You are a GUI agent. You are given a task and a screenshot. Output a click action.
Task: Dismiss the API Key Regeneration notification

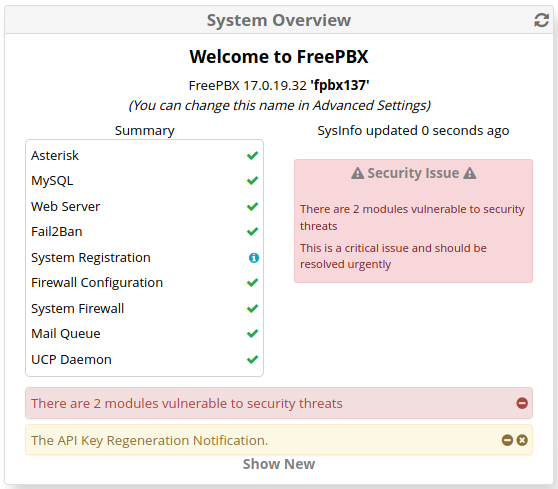(522, 440)
